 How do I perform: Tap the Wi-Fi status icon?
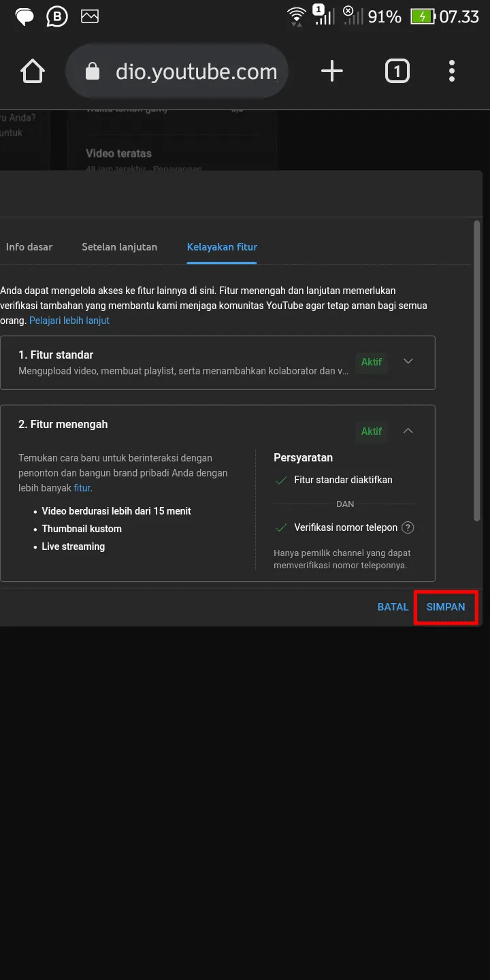[x=297, y=16]
